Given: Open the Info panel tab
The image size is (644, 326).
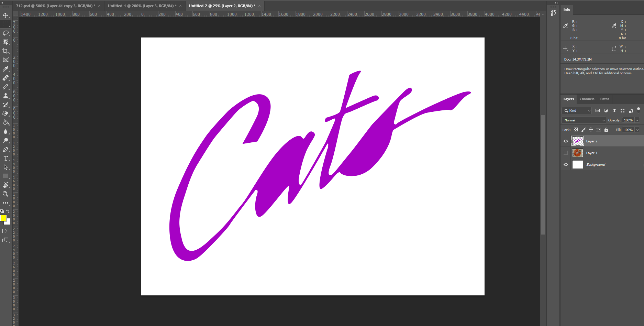Looking at the screenshot, I should coord(567,9).
